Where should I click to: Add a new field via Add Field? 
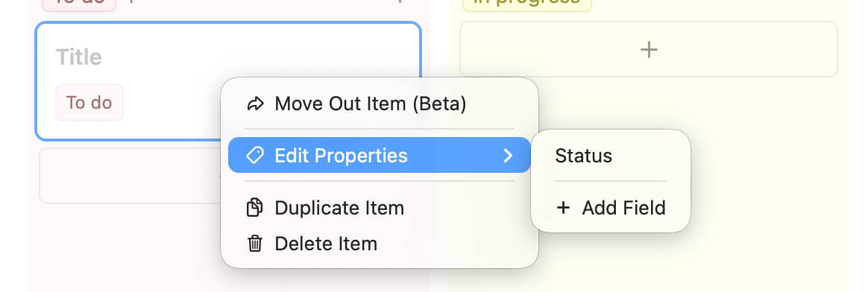pos(611,208)
